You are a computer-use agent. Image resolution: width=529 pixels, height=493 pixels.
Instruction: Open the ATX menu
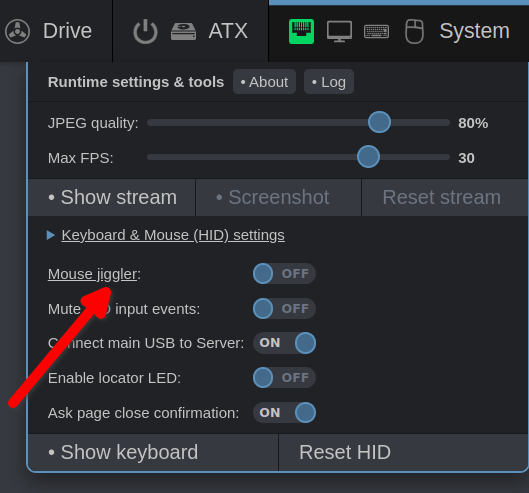(x=228, y=31)
